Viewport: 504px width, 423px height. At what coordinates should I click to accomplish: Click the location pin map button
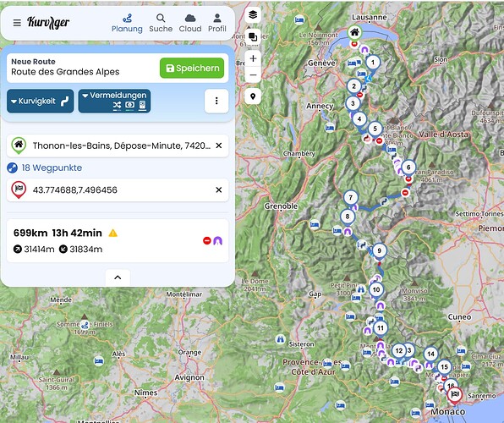(x=253, y=96)
